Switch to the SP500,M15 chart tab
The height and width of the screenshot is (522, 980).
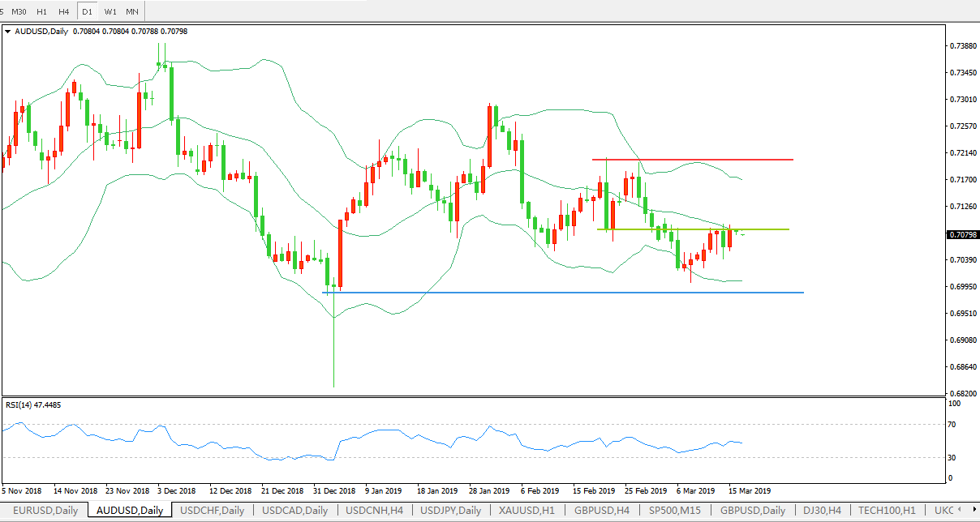(x=673, y=511)
